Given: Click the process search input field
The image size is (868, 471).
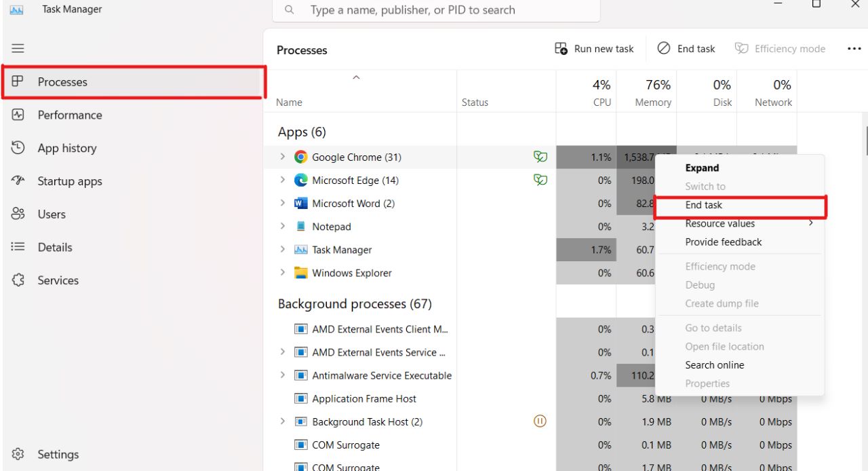Looking at the screenshot, I should coord(437,10).
